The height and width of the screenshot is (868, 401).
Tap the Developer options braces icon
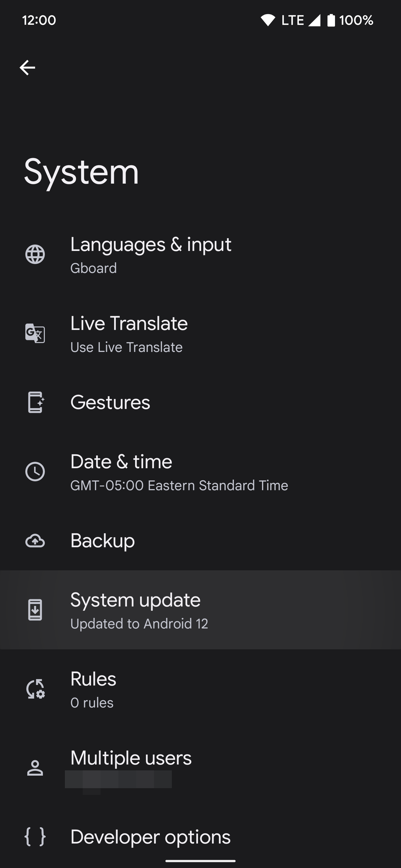point(35,837)
